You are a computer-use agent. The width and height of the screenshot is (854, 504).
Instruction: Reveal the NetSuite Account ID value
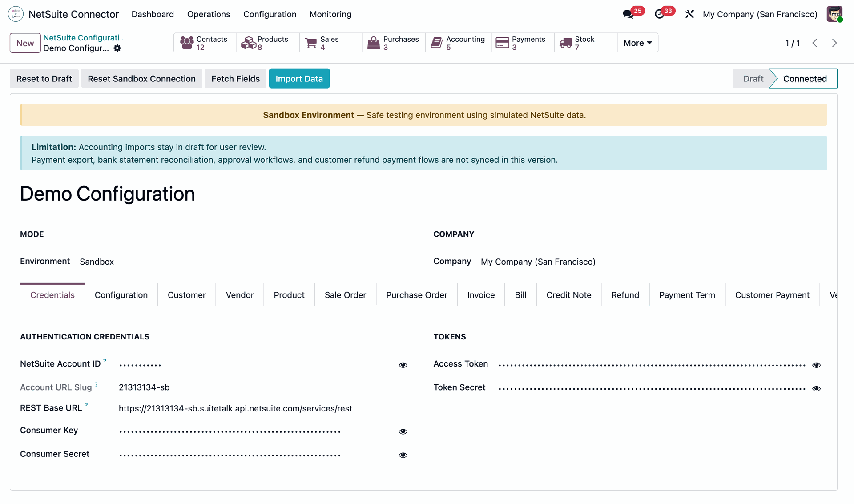pos(403,365)
